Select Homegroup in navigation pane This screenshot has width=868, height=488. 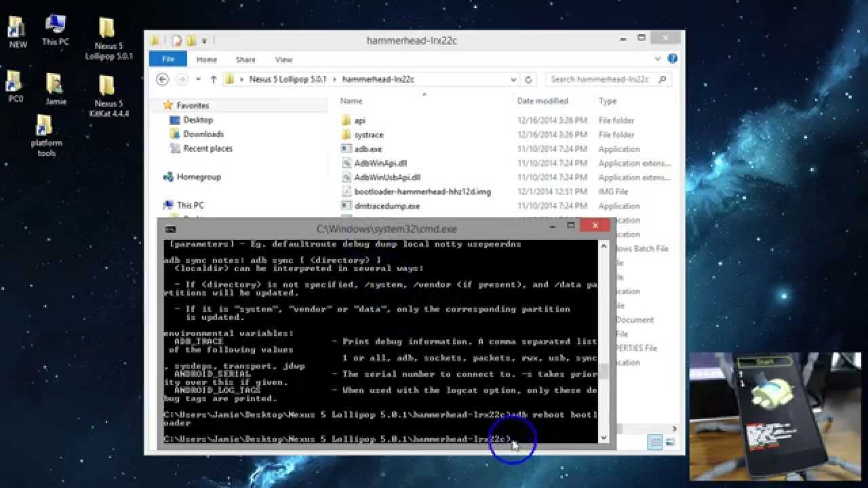199,177
